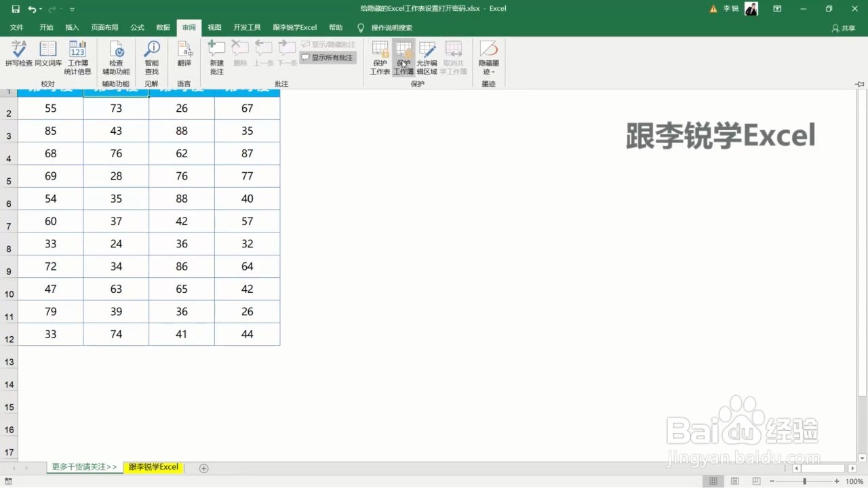Click the 共享 (Share) button
Screen dimensions: 868x488
point(844,28)
